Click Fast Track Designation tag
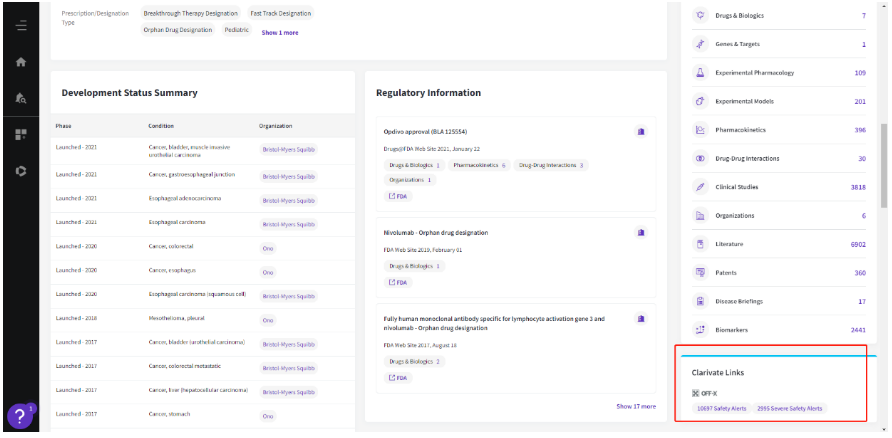 pyautogui.click(x=280, y=13)
